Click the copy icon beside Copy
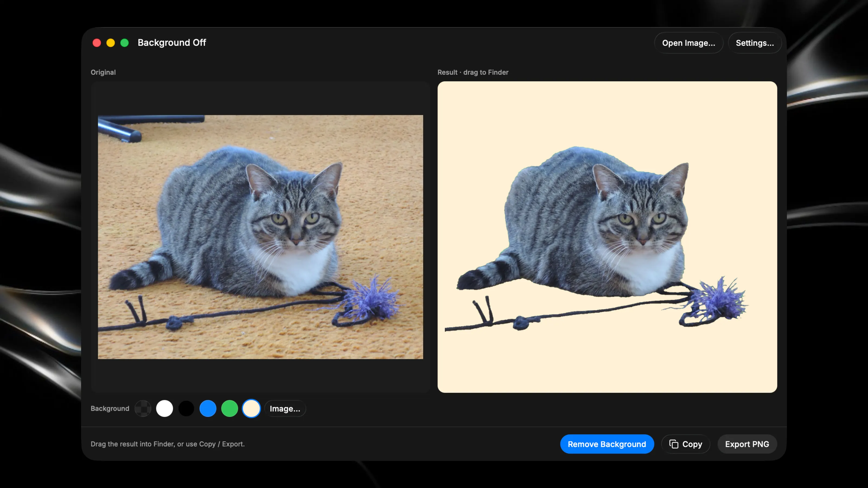Screen dimensions: 868x488 (x=674, y=444)
